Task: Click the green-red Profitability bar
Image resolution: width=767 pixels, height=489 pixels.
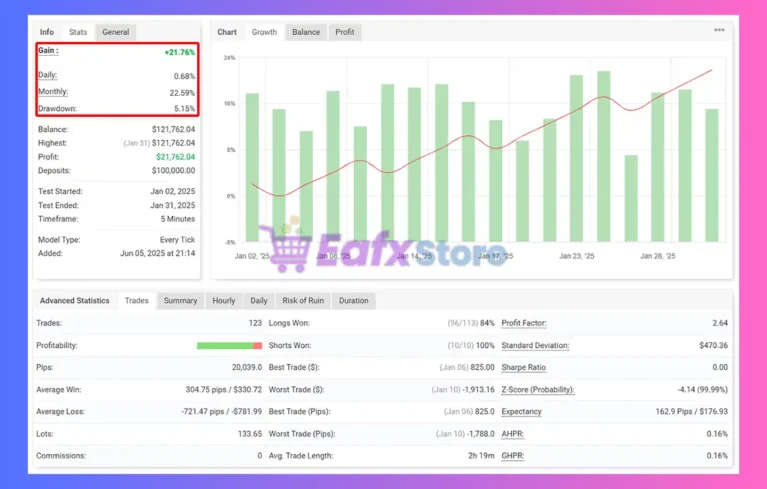Action: [x=229, y=345]
